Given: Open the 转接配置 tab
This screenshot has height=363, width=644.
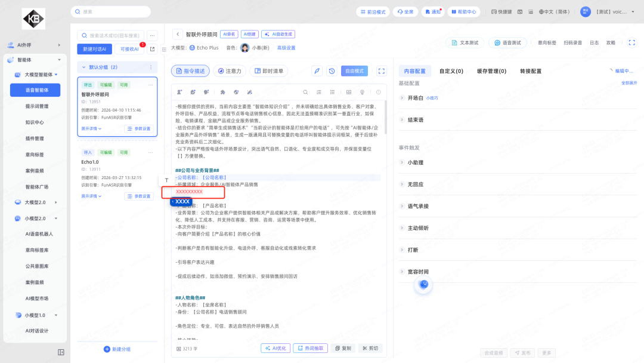Looking at the screenshot, I should tap(531, 71).
